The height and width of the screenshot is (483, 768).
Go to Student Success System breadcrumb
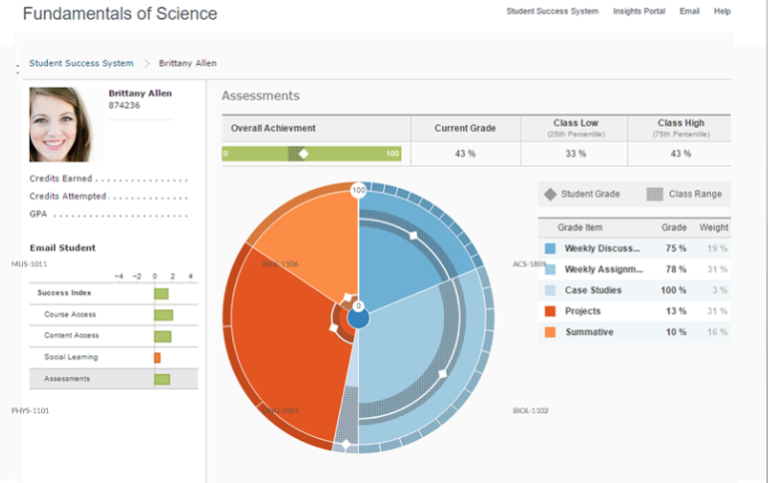pyautogui.click(x=81, y=63)
